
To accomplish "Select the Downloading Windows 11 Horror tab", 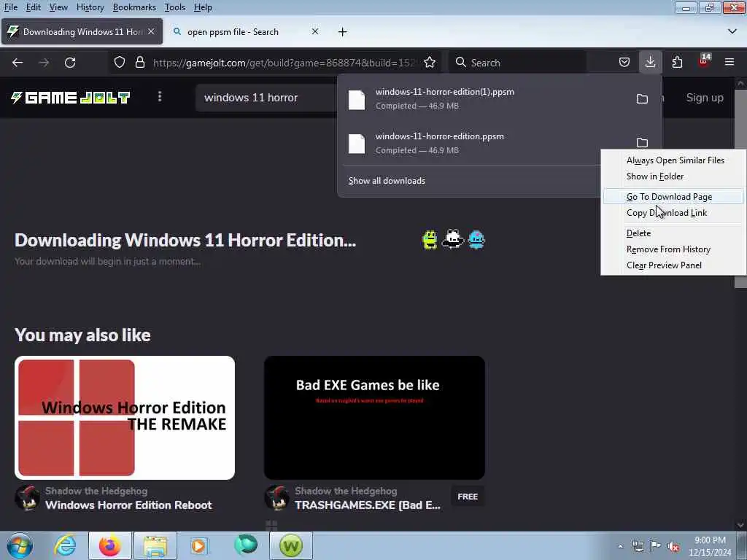I will (82, 32).
